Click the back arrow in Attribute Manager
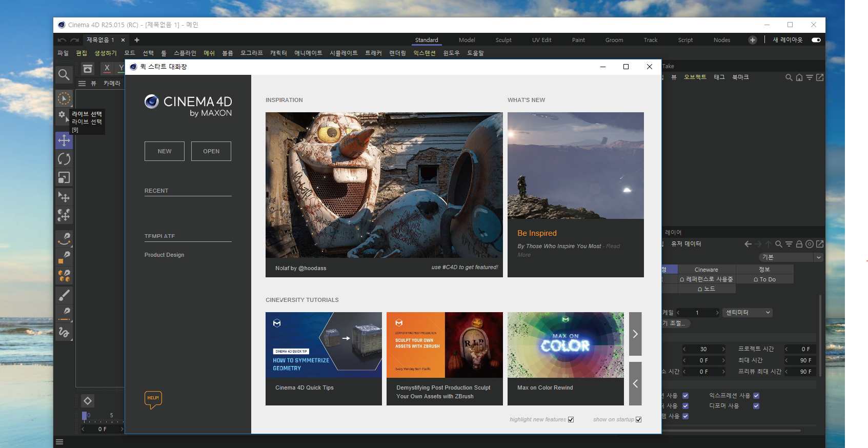The width and height of the screenshot is (868, 448). 748,244
